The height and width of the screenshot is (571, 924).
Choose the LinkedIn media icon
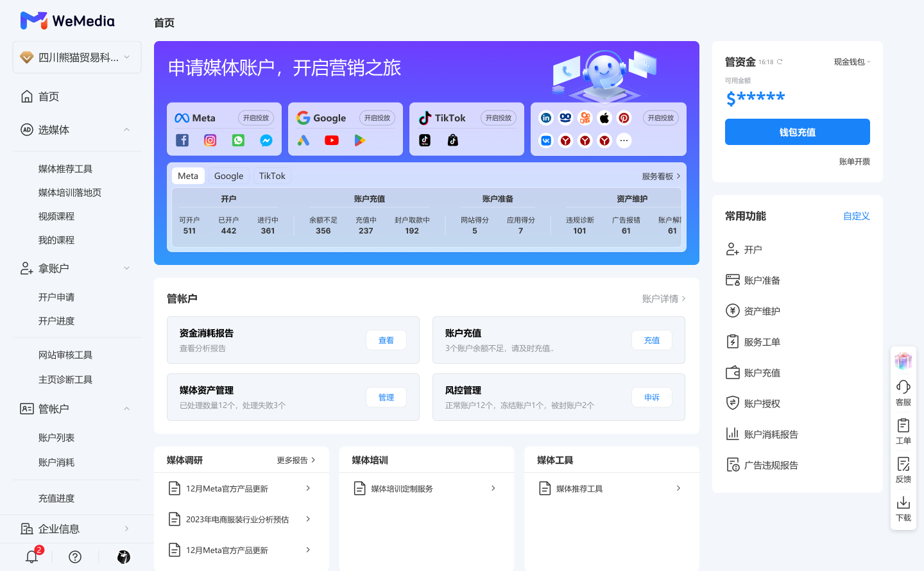coord(546,118)
